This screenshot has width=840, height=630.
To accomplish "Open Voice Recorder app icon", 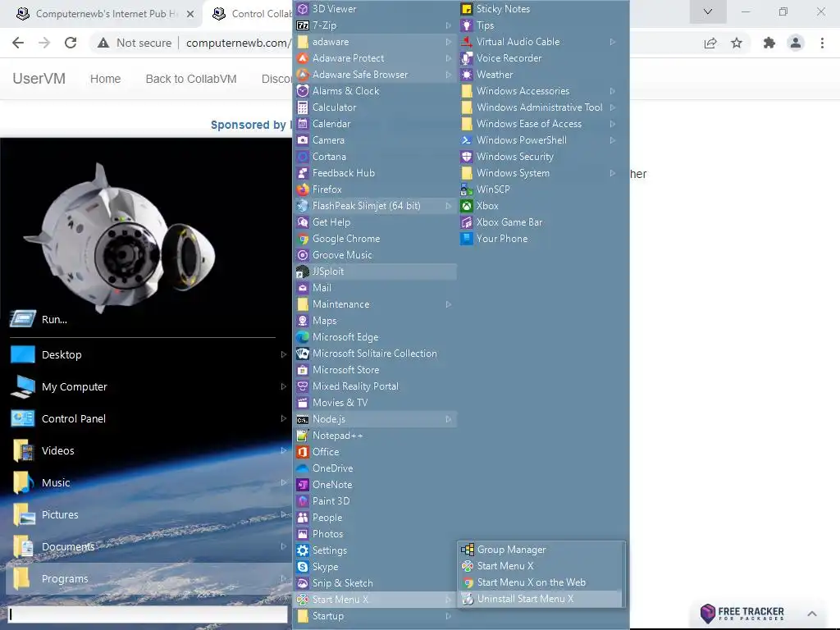I will pyautogui.click(x=467, y=58).
